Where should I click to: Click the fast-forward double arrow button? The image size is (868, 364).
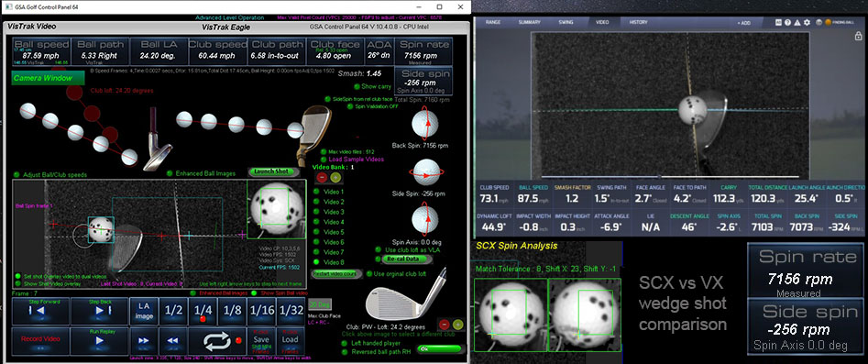[x=143, y=341]
